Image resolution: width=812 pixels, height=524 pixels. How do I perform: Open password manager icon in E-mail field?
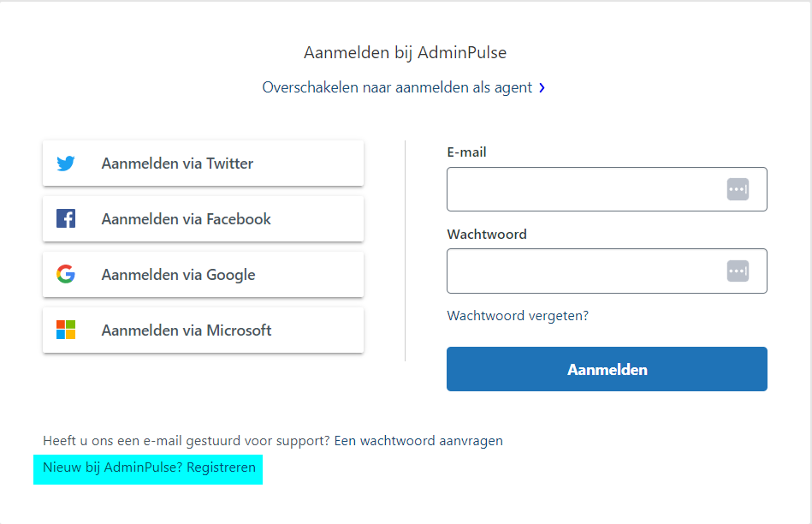click(738, 189)
